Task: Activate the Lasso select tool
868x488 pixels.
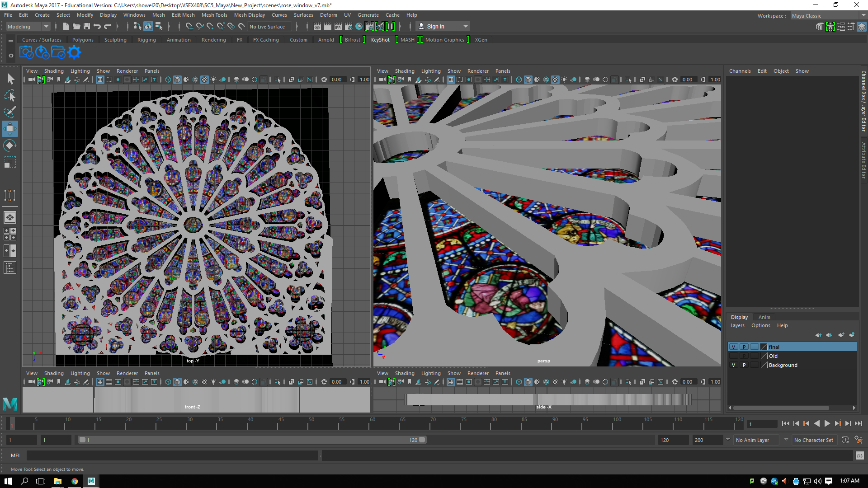Action: pyautogui.click(x=10, y=96)
